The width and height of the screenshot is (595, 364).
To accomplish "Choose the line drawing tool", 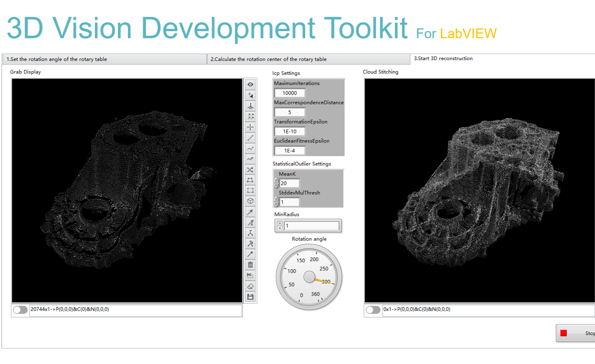I will [250, 138].
